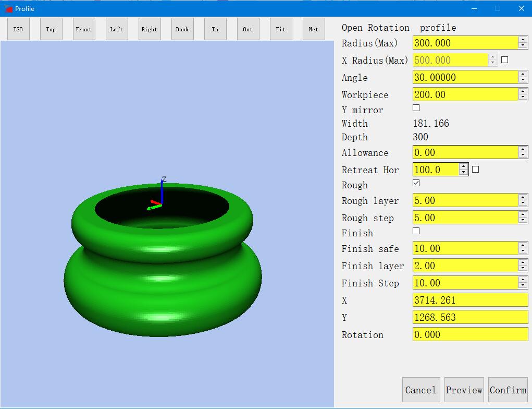
Task: Decrease Finish safe with the down arrow
Action: [x=523, y=251]
